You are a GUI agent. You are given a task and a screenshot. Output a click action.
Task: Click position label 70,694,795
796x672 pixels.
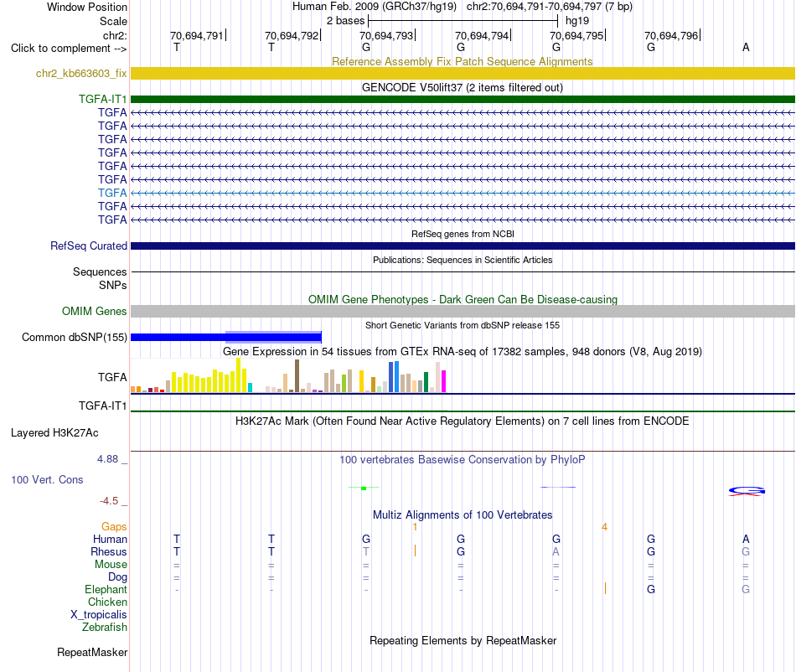(x=576, y=35)
